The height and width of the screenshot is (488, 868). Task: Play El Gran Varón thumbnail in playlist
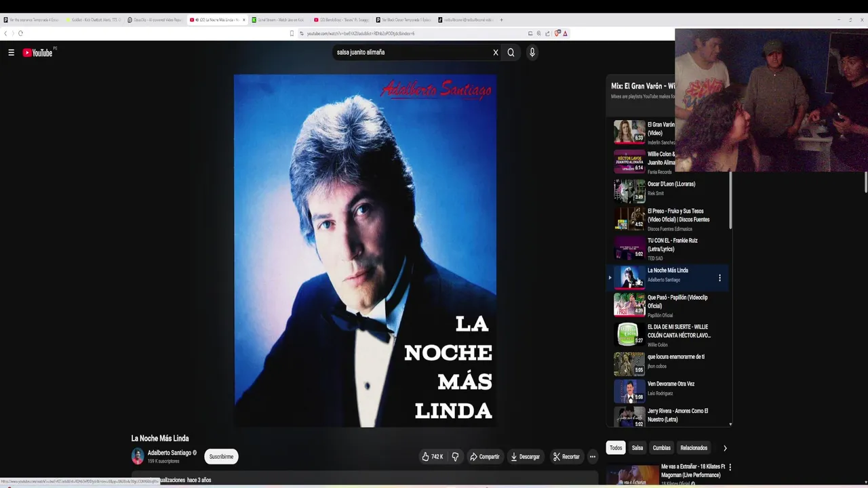pyautogui.click(x=629, y=132)
